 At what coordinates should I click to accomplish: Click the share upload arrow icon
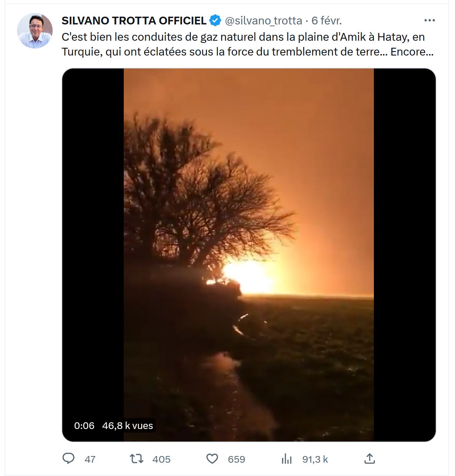369,459
